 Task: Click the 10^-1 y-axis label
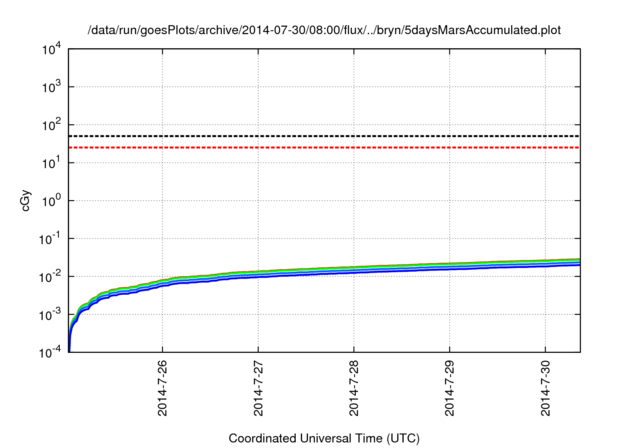[x=49, y=239]
